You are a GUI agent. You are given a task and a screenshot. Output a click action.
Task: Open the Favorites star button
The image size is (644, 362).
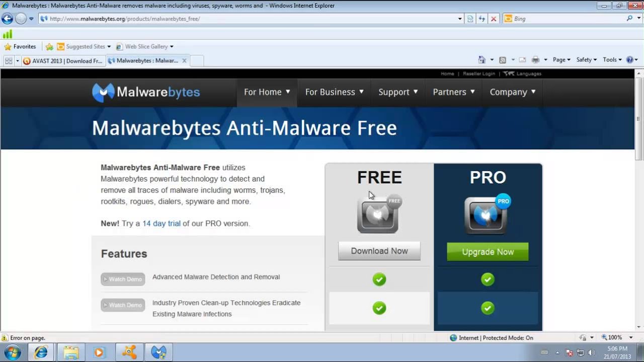coord(20,46)
